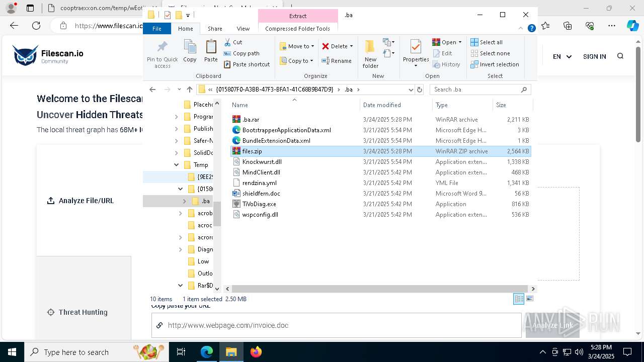Screen dimensions: 644x362
Task: Switch to large icons view
Action: (x=529, y=299)
